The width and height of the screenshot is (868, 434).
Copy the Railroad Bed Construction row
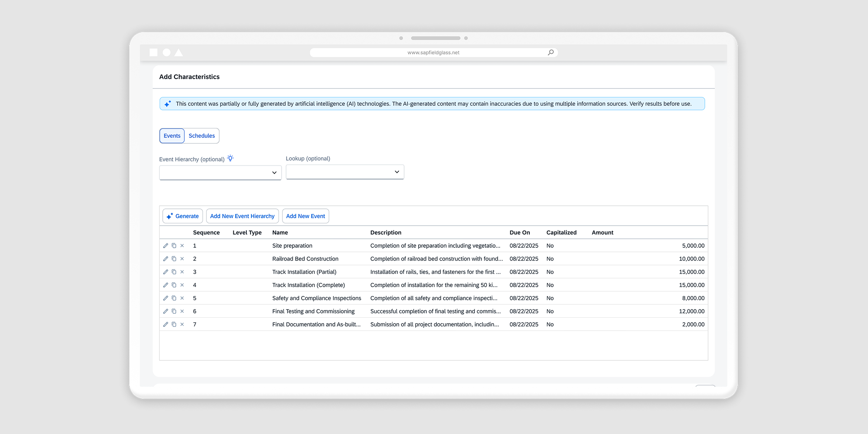point(174,259)
